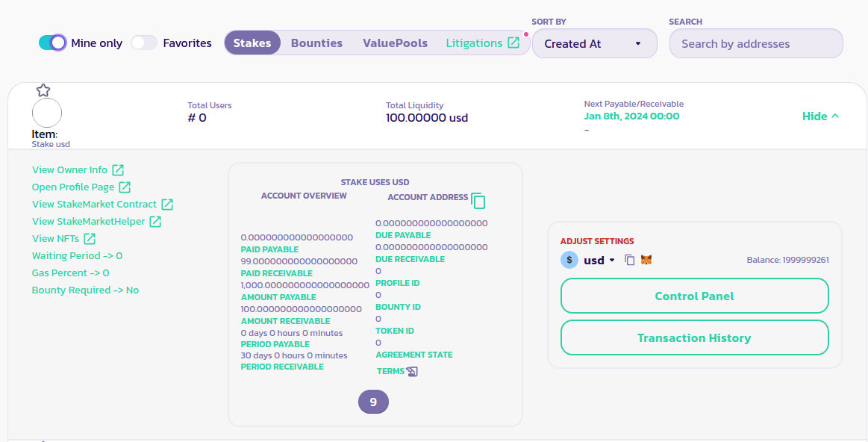The width and height of the screenshot is (868, 442).
Task: Switch to the Bounties tab
Action: (x=316, y=43)
